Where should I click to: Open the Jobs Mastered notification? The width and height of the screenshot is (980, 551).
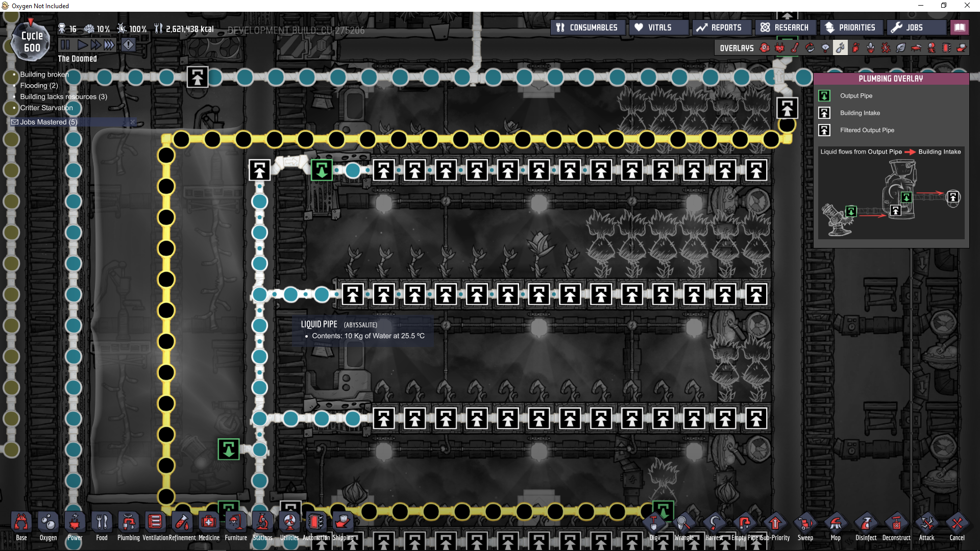click(x=48, y=122)
